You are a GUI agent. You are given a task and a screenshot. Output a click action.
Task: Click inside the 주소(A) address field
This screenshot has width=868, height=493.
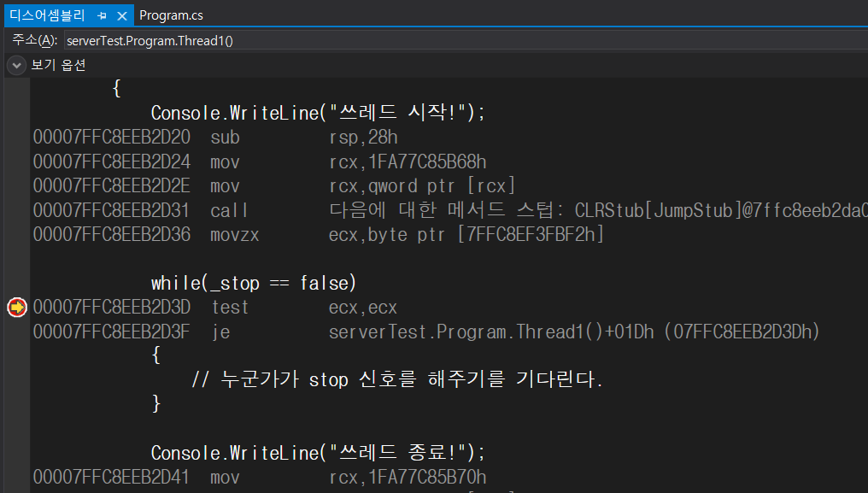coord(342,39)
